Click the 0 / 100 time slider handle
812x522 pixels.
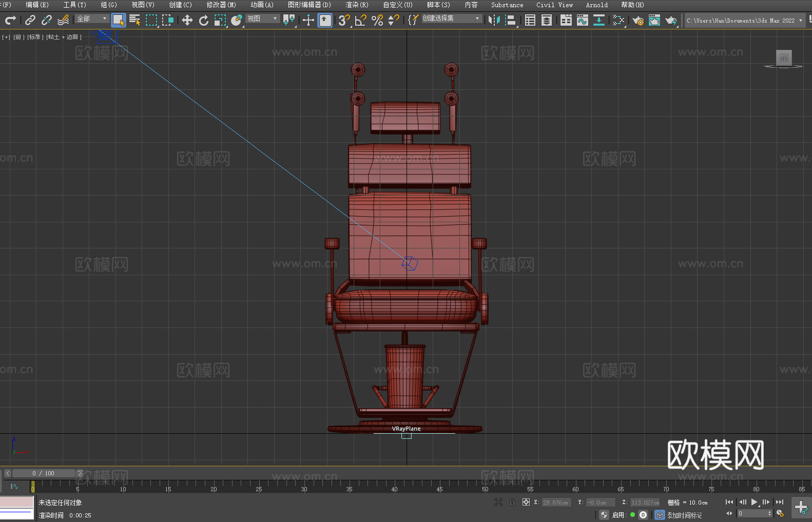coord(44,473)
